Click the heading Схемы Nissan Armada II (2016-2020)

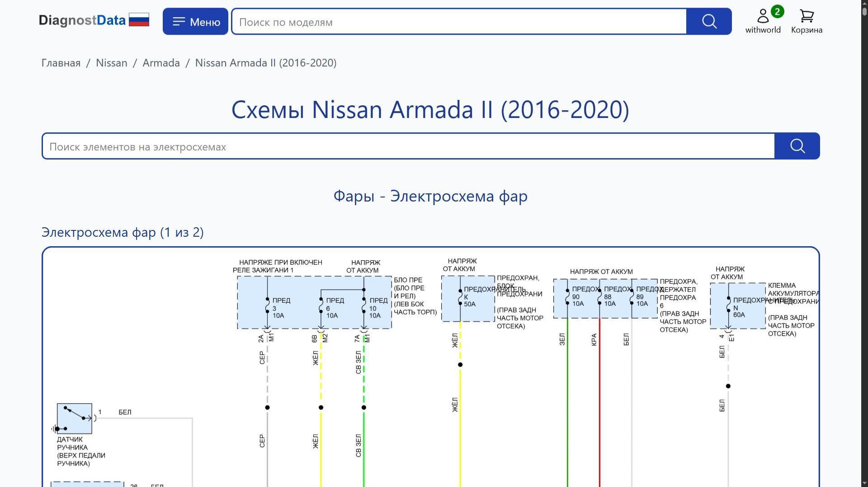(x=430, y=109)
